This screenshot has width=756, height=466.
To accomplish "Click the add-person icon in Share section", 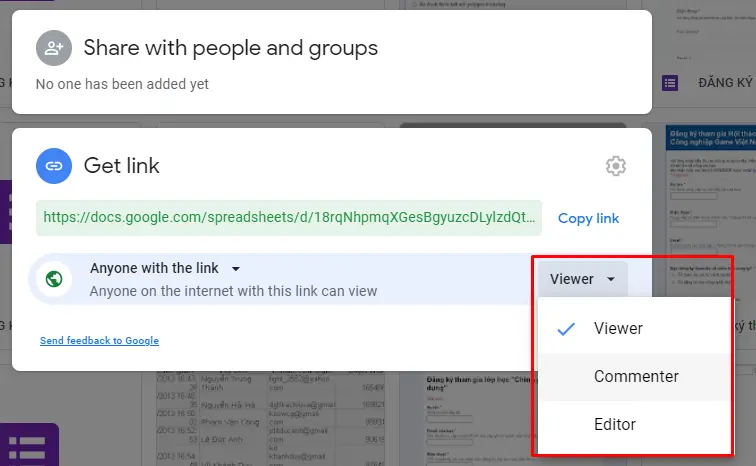I will click(x=54, y=48).
